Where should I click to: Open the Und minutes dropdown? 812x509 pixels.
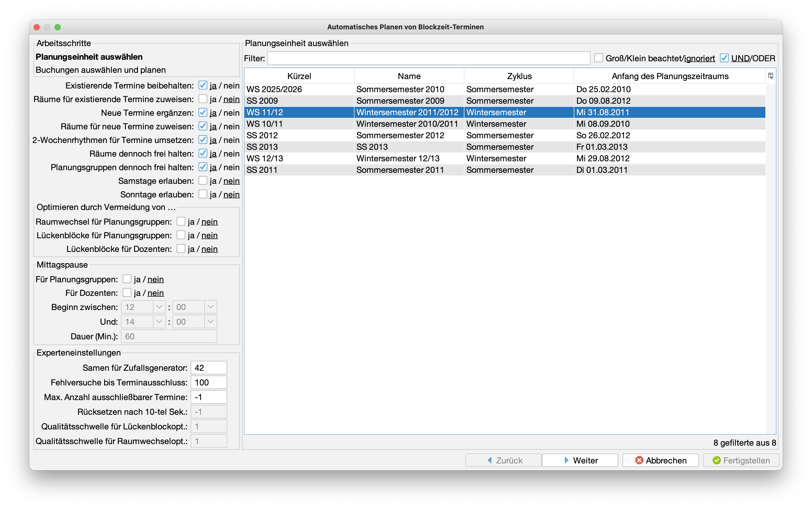click(x=210, y=322)
